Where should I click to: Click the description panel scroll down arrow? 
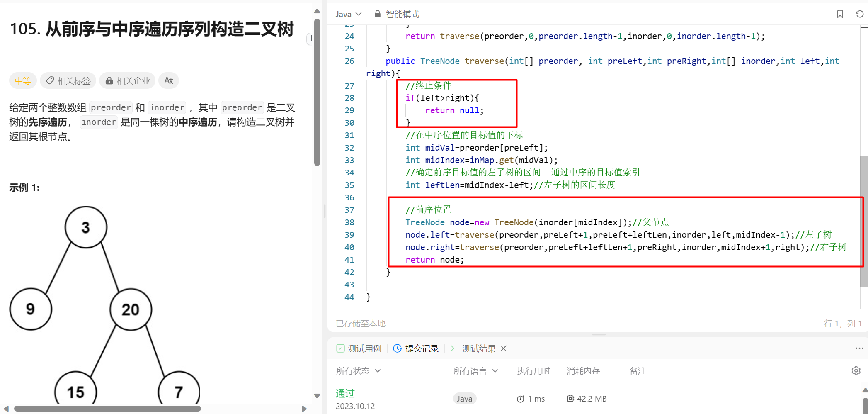click(x=317, y=396)
